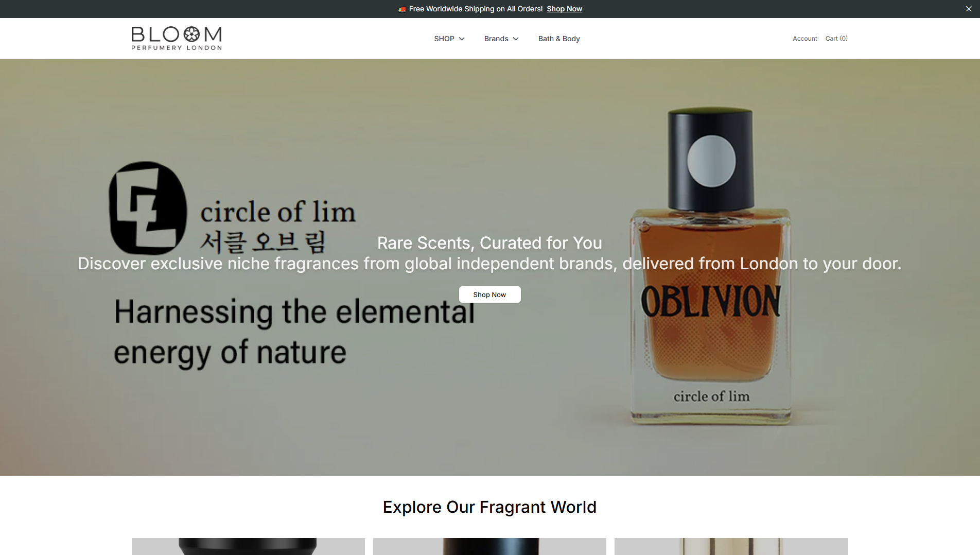Open the third product thumbnail below heading
Viewport: 980px width, 555px height.
pyautogui.click(x=731, y=546)
